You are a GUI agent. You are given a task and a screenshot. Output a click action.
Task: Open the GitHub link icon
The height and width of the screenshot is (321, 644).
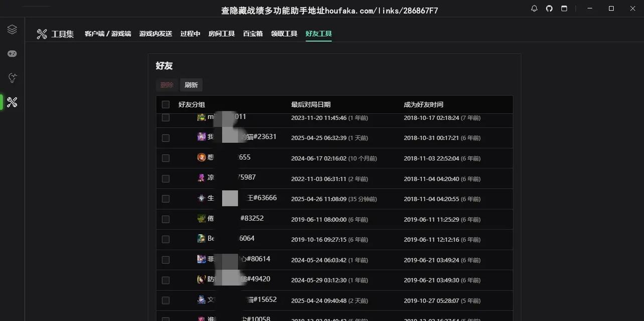pos(549,9)
